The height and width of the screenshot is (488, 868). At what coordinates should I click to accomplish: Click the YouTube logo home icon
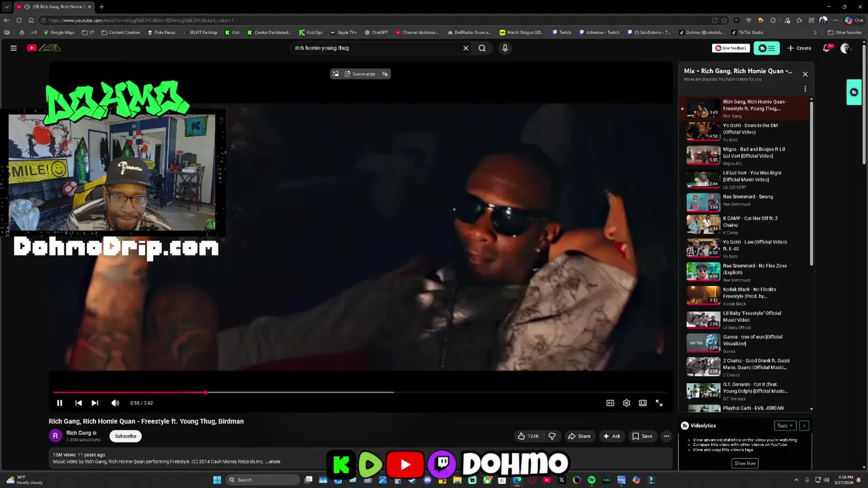pos(43,48)
